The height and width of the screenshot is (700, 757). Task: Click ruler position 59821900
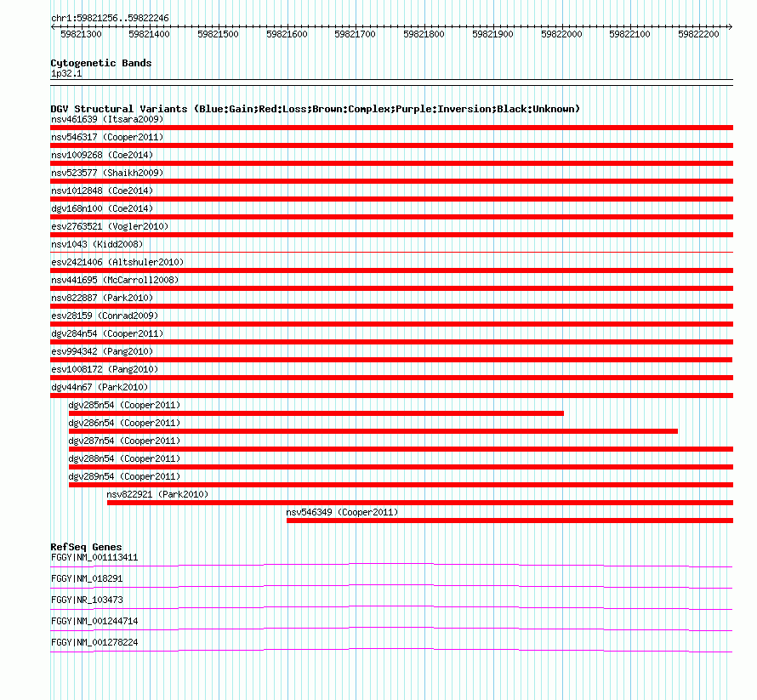[x=493, y=34]
